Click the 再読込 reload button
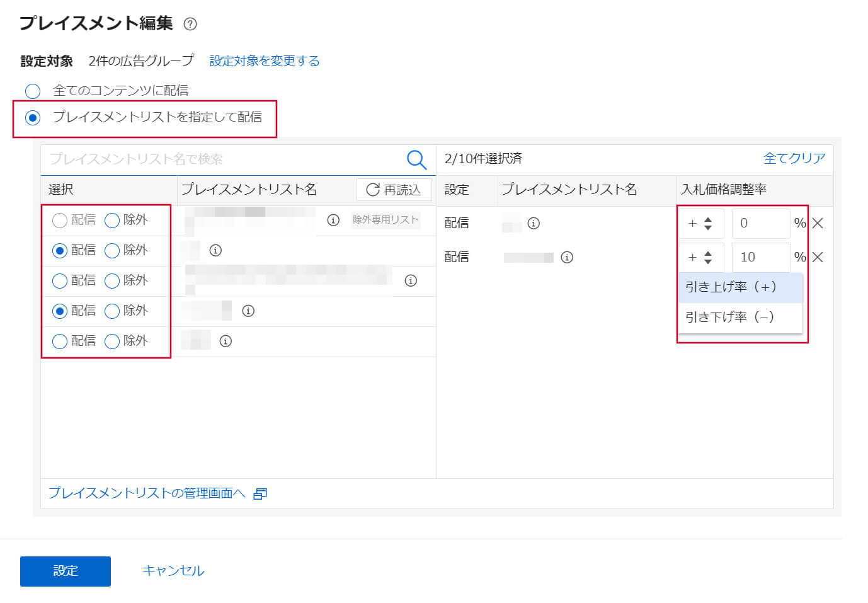 point(394,190)
